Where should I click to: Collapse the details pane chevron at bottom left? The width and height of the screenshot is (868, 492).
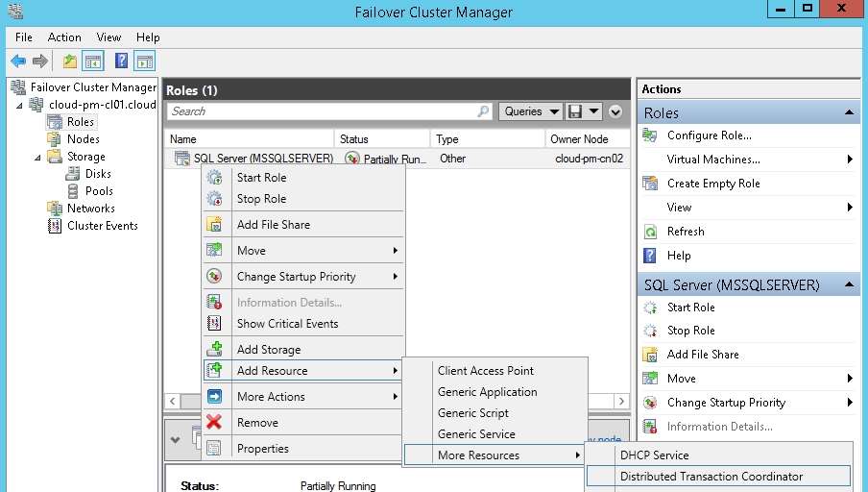(x=176, y=440)
